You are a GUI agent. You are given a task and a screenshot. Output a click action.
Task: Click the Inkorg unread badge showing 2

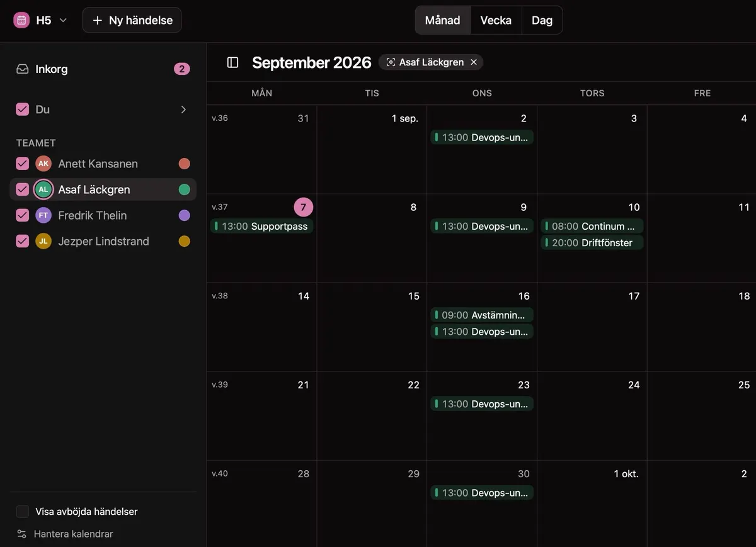click(x=181, y=69)
